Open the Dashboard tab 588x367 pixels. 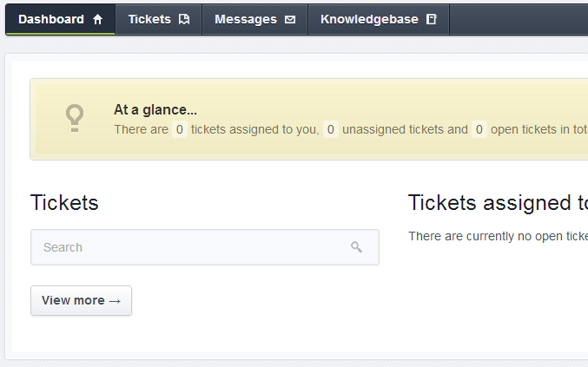pyautogui.click(x=61, y=19)
